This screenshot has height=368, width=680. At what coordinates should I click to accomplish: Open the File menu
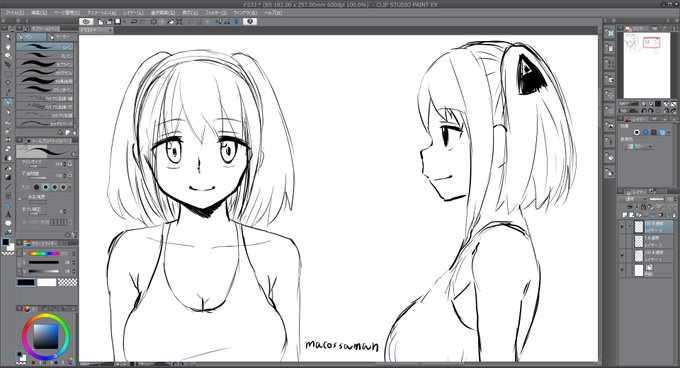[15, 13]
